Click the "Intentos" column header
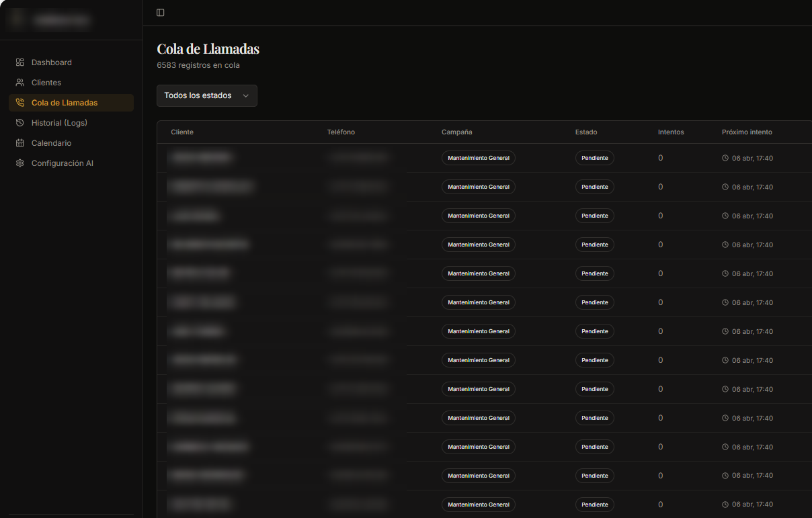Screen dimensions: 812x518 point(671,132)
